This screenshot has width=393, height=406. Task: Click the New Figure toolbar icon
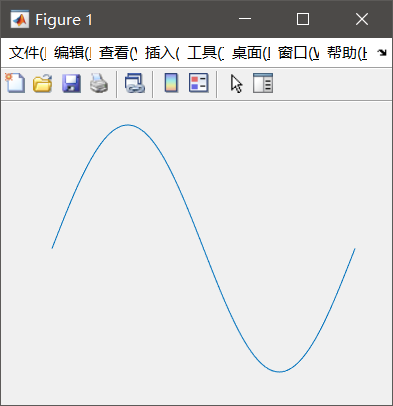tap(15, 83)
